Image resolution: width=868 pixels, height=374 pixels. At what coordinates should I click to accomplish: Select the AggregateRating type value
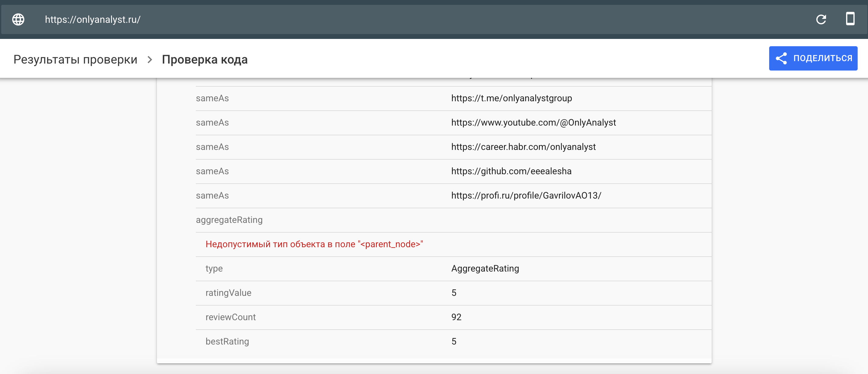point(485,268)
